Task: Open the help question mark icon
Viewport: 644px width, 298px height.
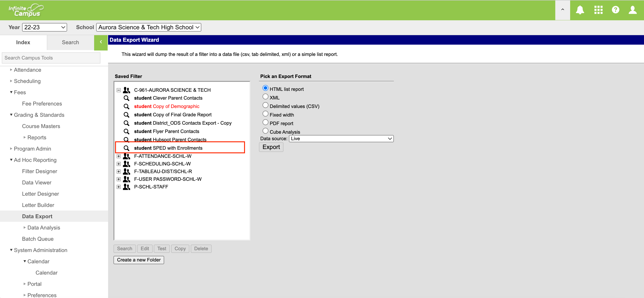Action: coord(615,10)
